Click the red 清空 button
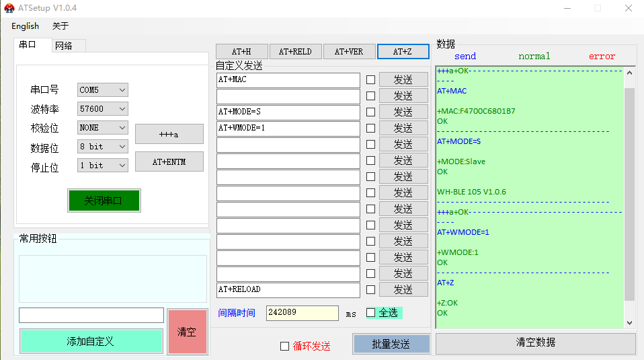This screenshot has width=644, height=360. [x=186, y=332]
